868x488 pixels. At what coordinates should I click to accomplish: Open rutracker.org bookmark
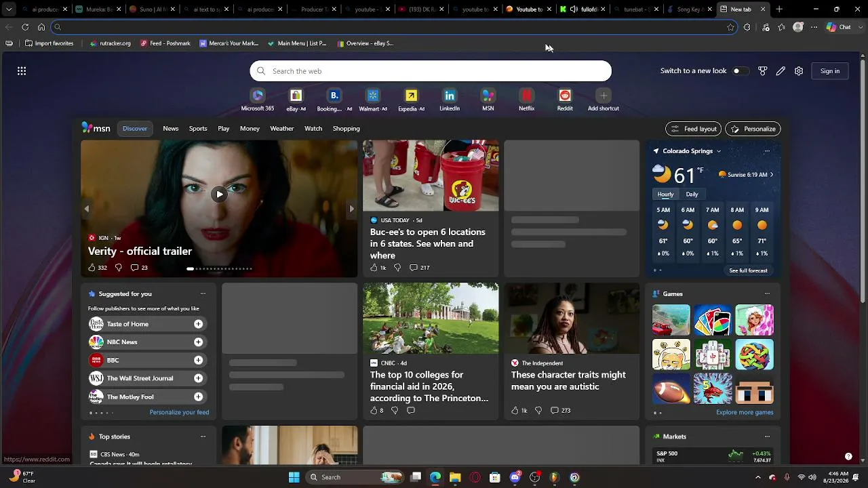[110, 43]
